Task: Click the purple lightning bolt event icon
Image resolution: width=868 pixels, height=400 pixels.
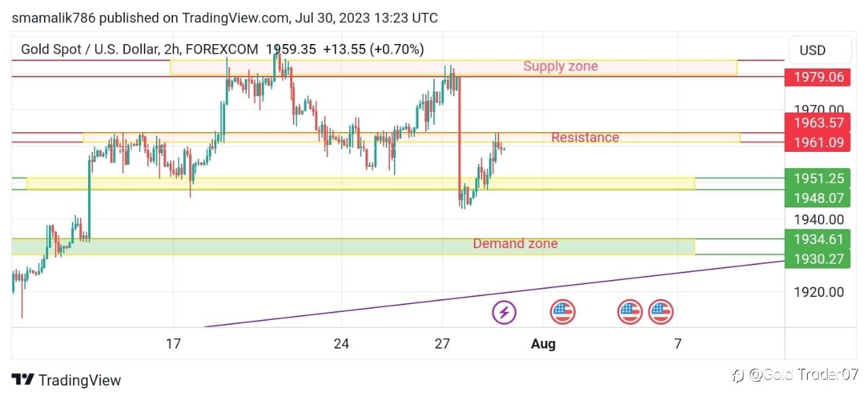Action: pos(504,313)
